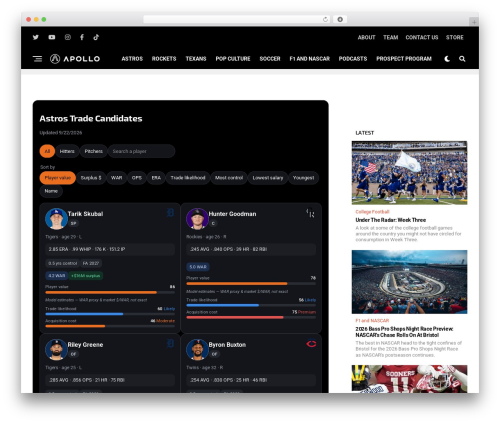
Task: Open the Twitter social link
Action: click(x=36, y=37)
